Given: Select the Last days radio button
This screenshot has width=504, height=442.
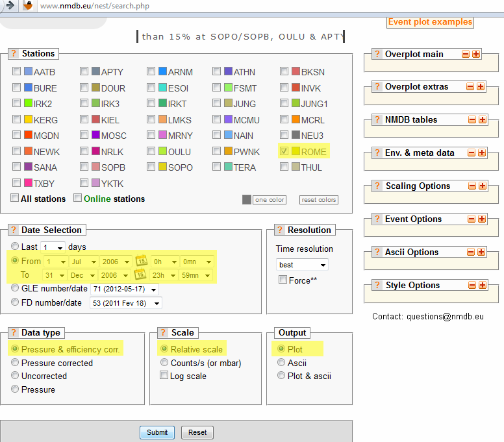Looking at the screenshot, I should point(15,246).
